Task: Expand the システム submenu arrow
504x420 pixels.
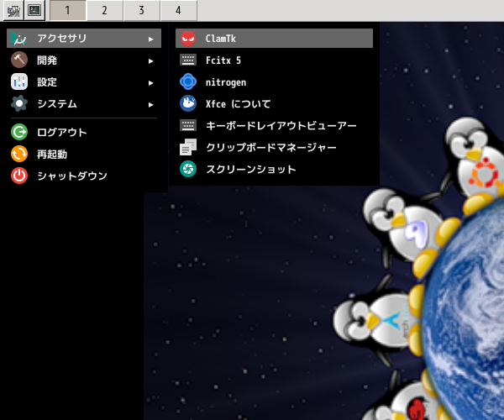Action: pos(150,104)
